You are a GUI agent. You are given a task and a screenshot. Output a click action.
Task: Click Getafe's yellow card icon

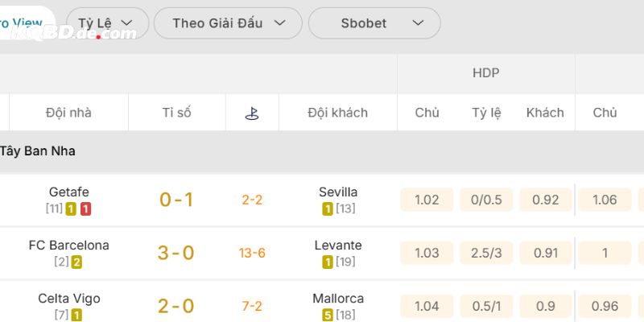click(x=72, y=209)
